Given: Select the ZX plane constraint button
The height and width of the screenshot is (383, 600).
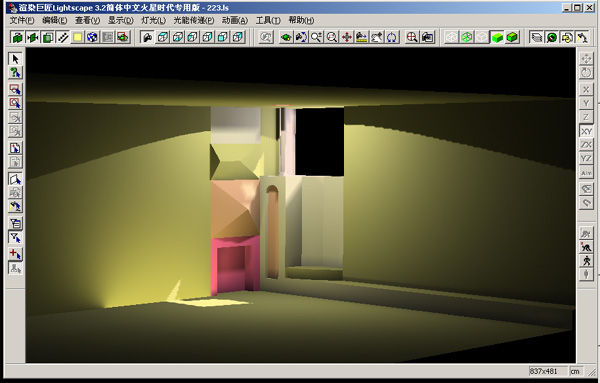Looking at the screenshot, I should (x=586, y=145).
